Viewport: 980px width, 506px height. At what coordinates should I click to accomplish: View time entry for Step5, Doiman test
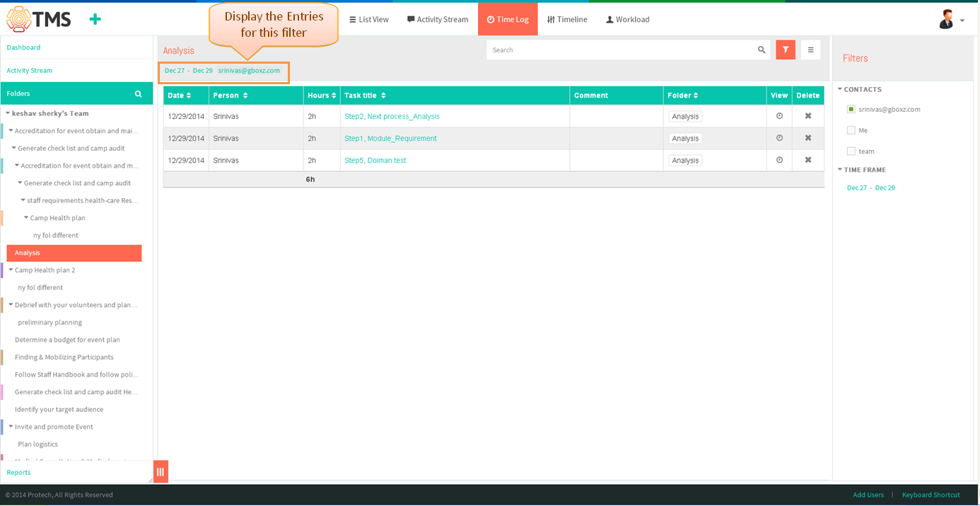779,160
